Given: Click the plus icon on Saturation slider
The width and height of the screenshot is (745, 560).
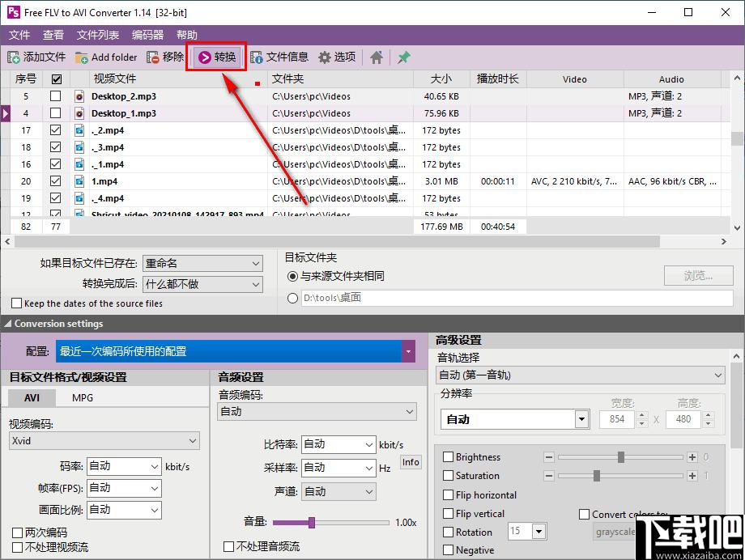Looking at the screenshot, I should pyautogui.click(x=692, y=476).
